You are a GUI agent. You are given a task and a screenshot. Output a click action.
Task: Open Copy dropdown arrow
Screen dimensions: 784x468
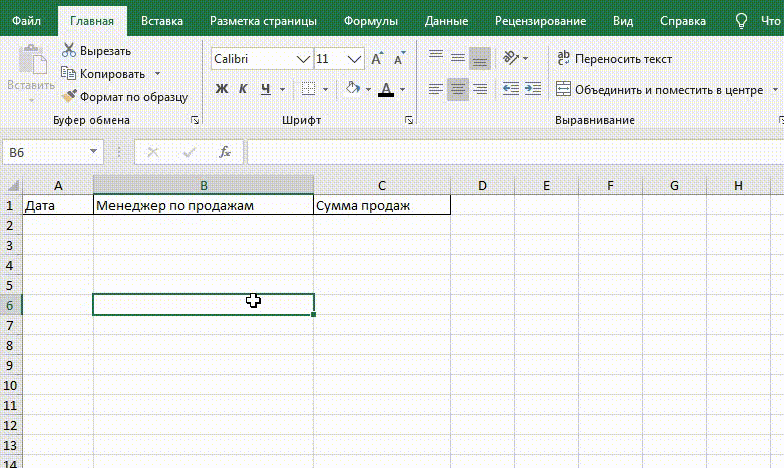[158, 74]
